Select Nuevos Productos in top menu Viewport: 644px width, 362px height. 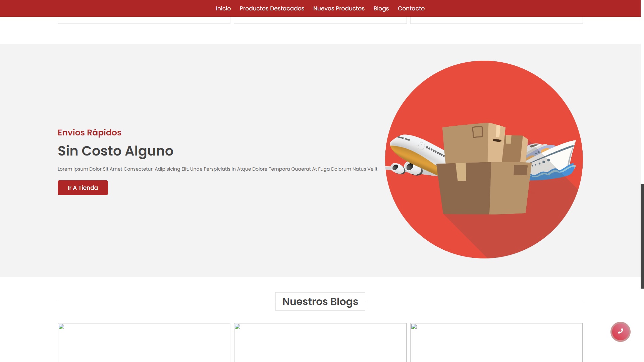(x=339, y=8)
